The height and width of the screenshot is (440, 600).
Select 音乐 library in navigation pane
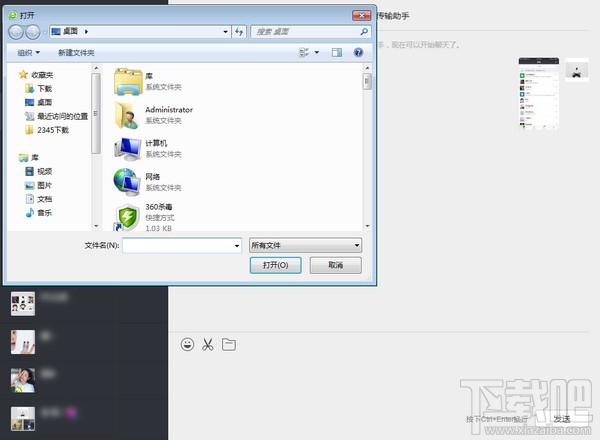tap(39, 213)
